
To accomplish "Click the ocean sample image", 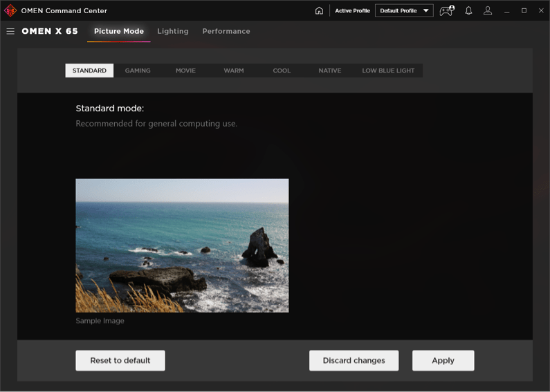I will pos(182,245).
